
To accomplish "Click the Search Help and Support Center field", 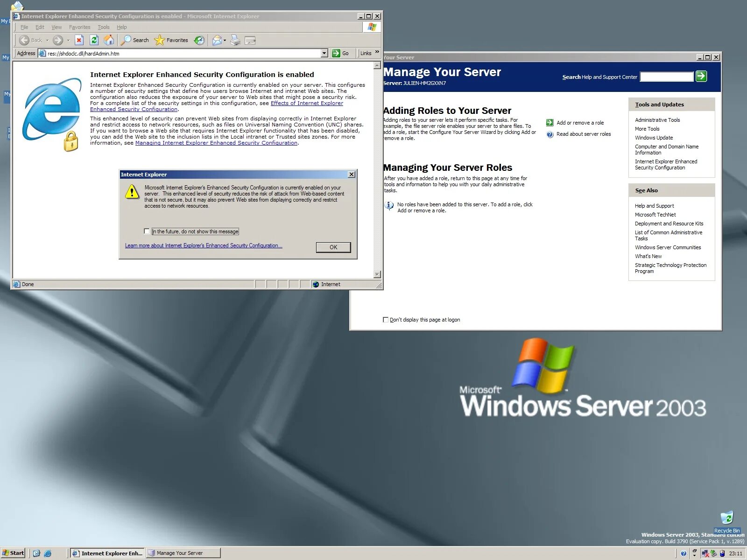I will 666,77.
